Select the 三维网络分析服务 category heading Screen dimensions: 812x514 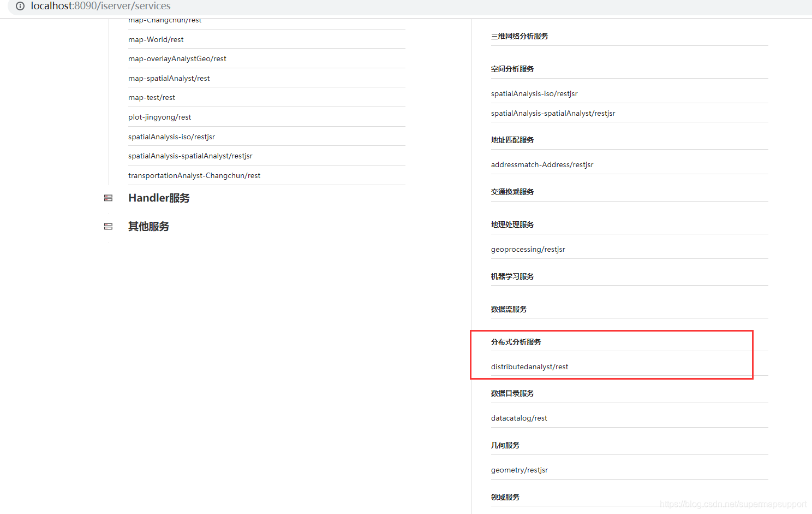[520, 36]
